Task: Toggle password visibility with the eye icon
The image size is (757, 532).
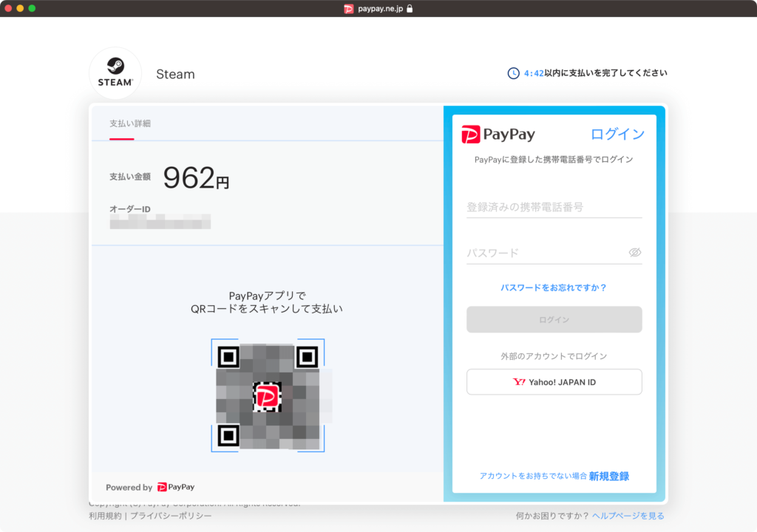Action: click(634, 253)
